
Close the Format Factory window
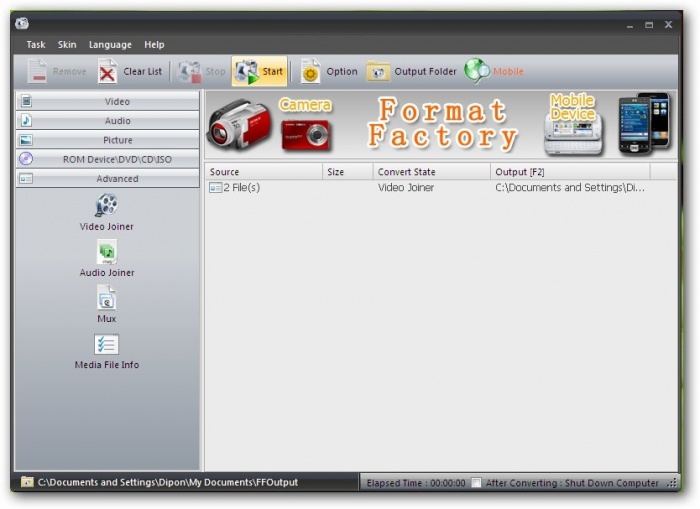(668, 25)
